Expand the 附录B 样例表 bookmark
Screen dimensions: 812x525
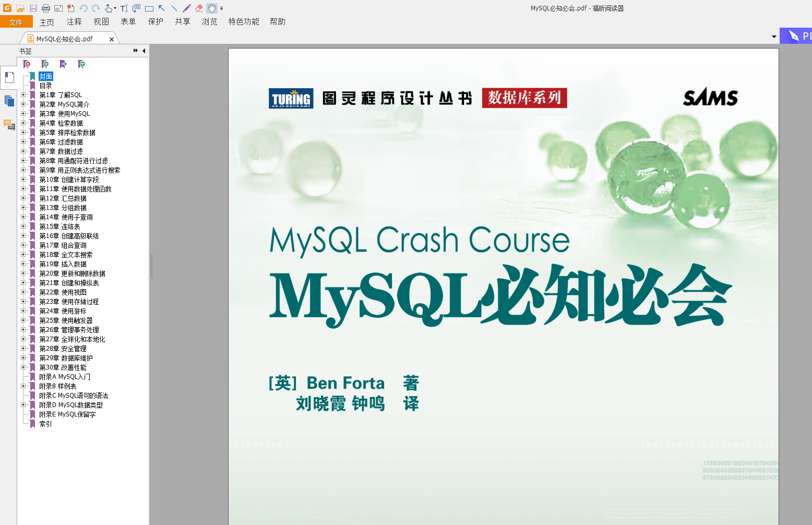(23, 386)
